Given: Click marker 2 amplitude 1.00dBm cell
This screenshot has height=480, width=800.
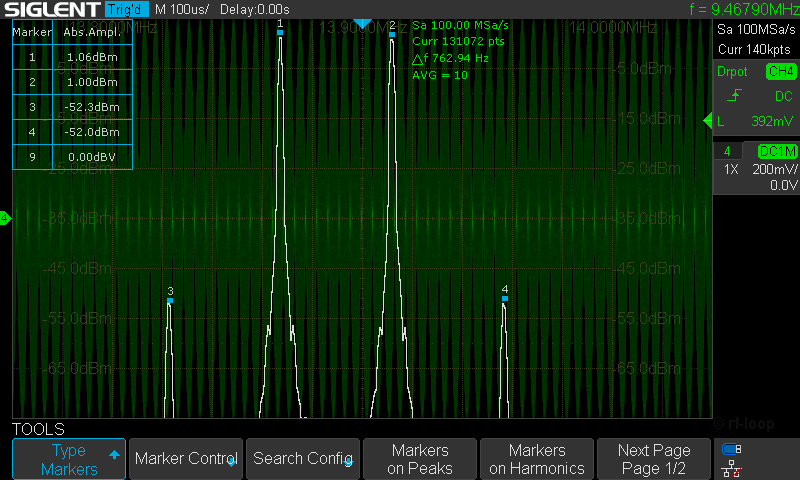Looking at the screenshot, I should coord(92,82).
